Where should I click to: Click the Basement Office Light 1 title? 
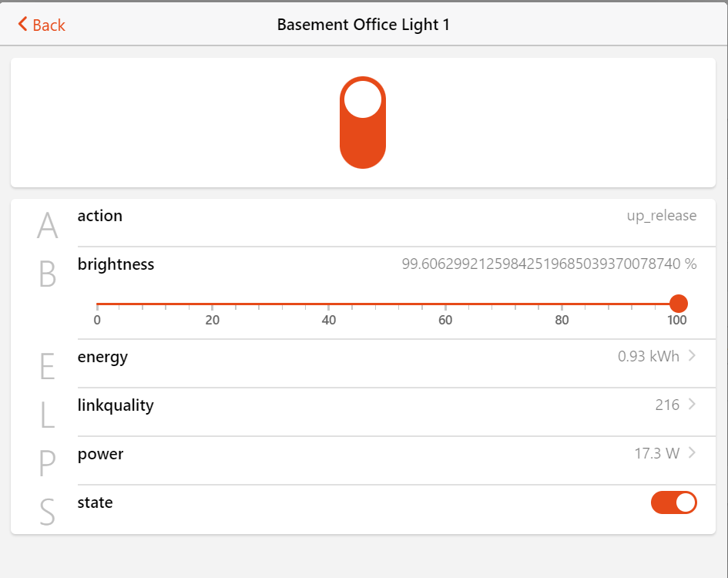363,25
